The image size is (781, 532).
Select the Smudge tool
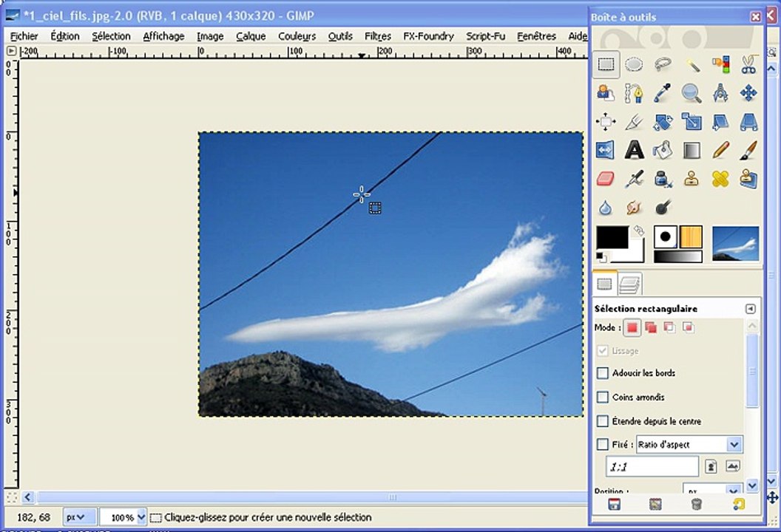[x=634, y=207]
